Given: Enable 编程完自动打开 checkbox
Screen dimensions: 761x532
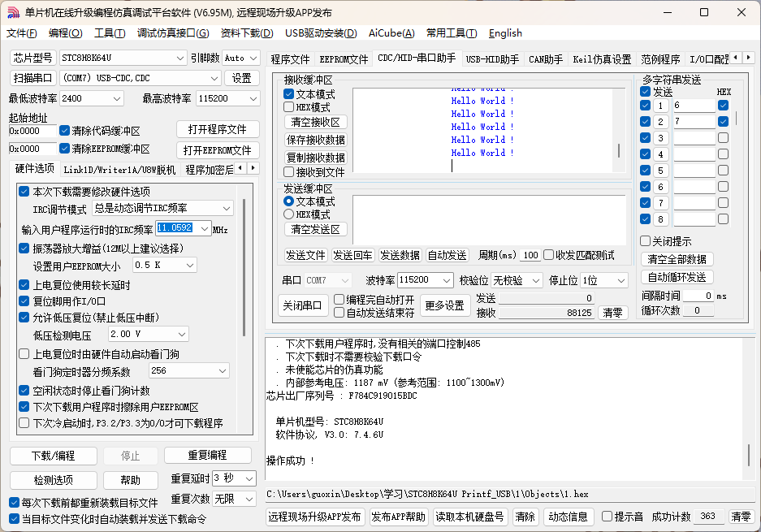Looking at the screenshot, I should [x=339, y=300].
